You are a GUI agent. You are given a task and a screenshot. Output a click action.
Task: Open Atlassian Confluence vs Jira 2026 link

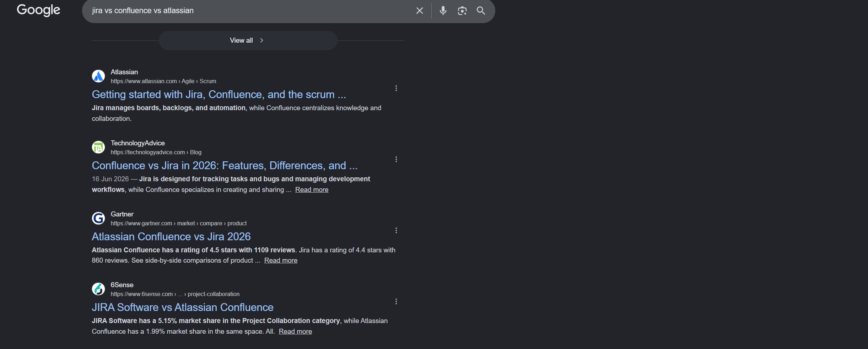coord(171,237)
